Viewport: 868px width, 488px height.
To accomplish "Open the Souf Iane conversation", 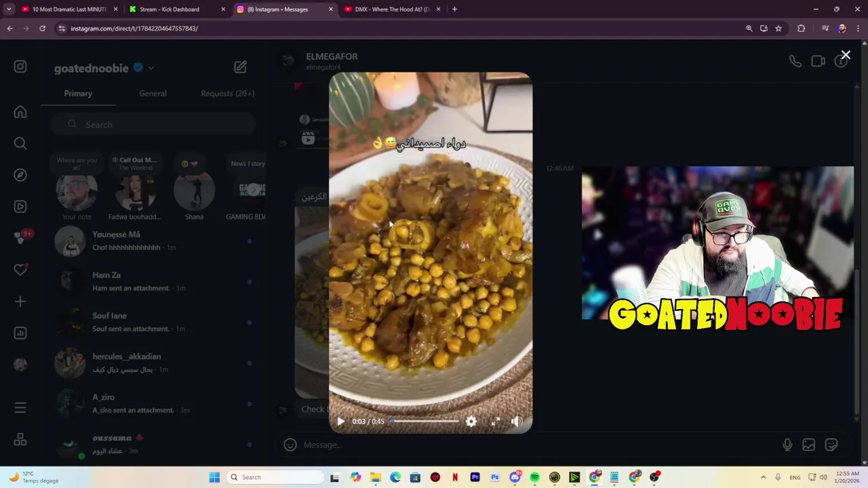I will click(x=153, y=322).
